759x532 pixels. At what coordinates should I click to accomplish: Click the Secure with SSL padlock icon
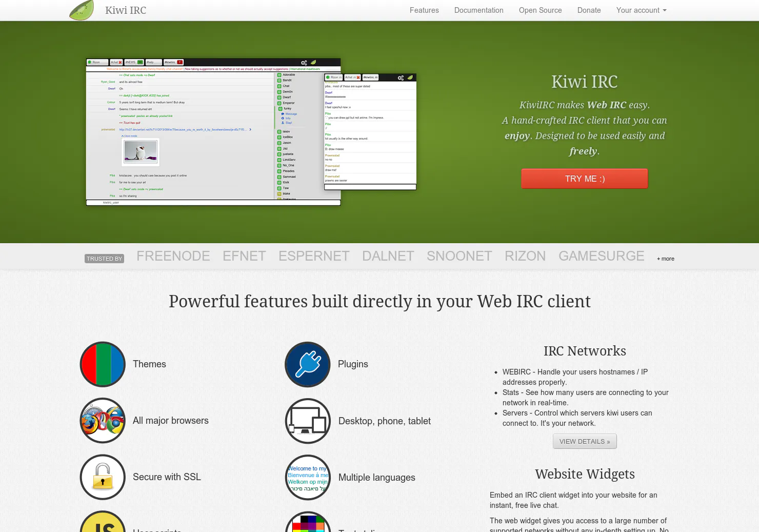[x=103, y=477]
